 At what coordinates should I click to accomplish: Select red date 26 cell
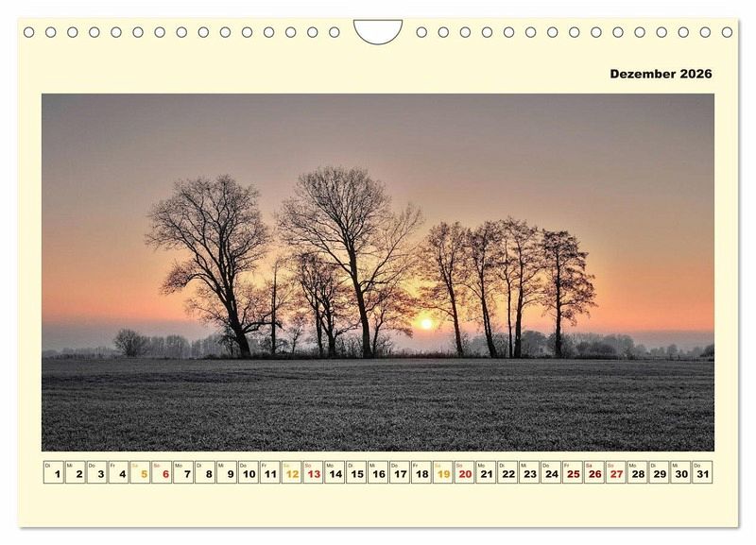[x=594, y=472]
